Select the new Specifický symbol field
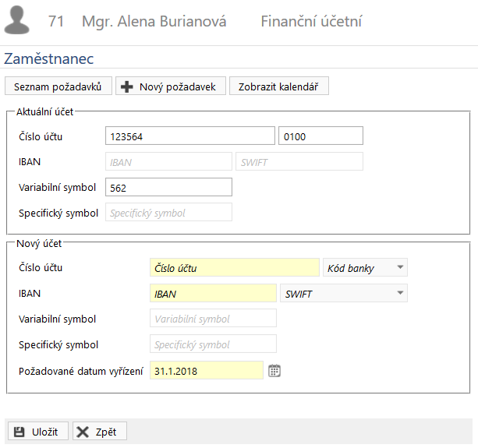The height and width of the screenshot is (448, 478). [213, 344]
